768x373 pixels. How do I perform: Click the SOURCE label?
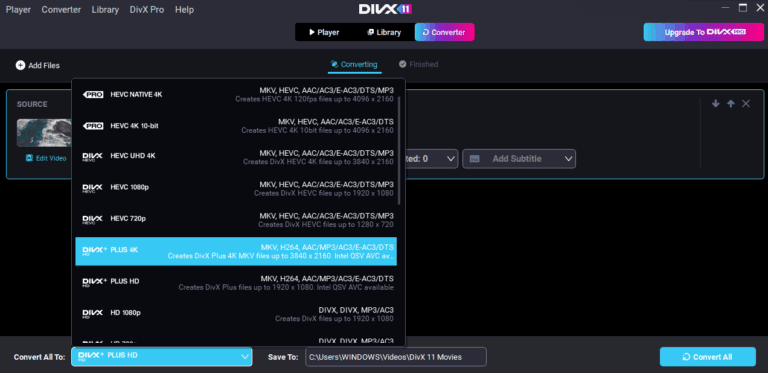tap(32, 104)
